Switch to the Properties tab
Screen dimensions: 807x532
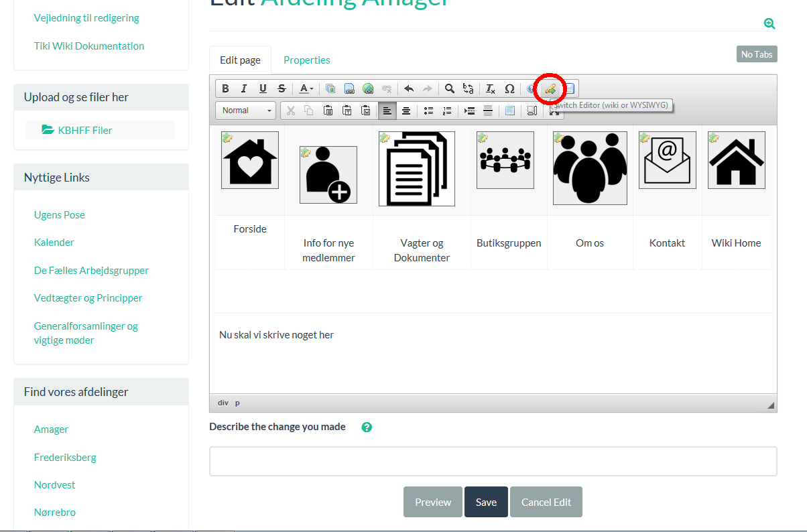tap(306, 60)
